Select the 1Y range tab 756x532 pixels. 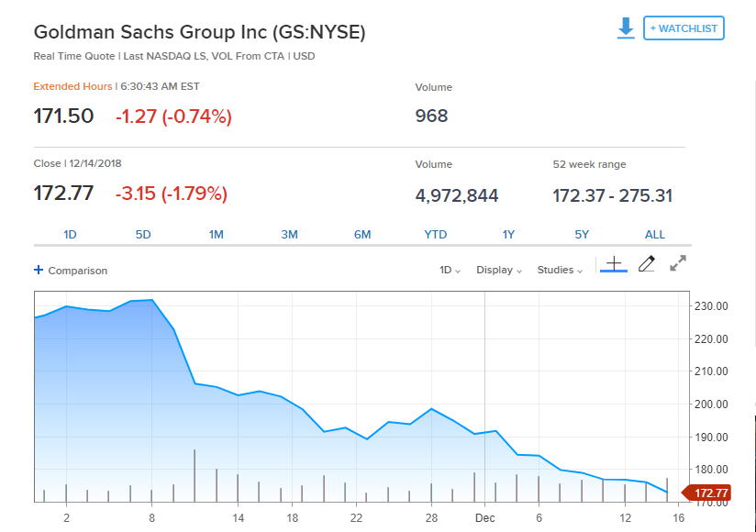(508, 235)
